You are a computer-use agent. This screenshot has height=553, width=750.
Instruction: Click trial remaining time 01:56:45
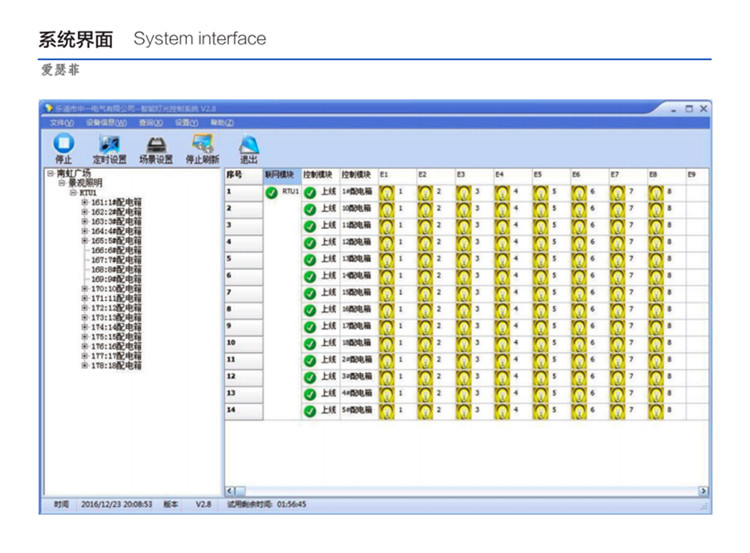(292, 505)
